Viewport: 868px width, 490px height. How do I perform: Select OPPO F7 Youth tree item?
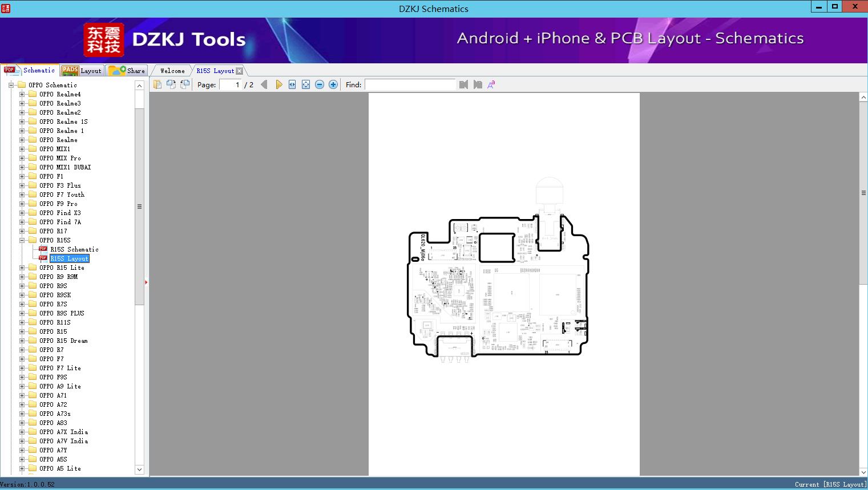click(62, 195)
